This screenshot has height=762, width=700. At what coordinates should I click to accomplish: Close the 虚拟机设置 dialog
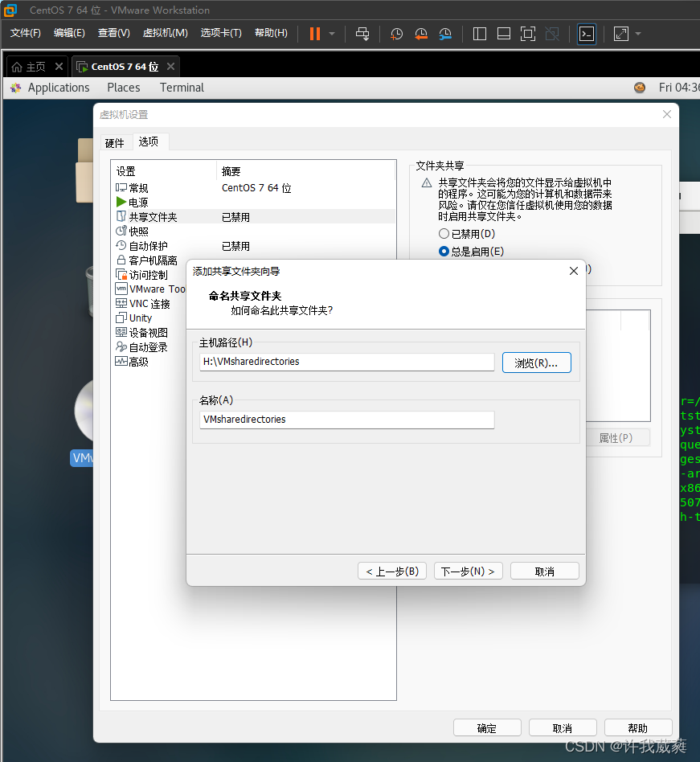pos(667,114)
